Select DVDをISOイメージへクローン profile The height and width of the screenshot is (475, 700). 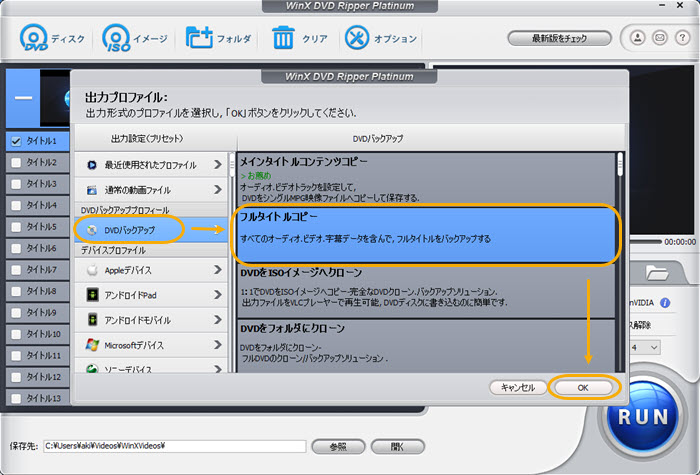point(426,290)
